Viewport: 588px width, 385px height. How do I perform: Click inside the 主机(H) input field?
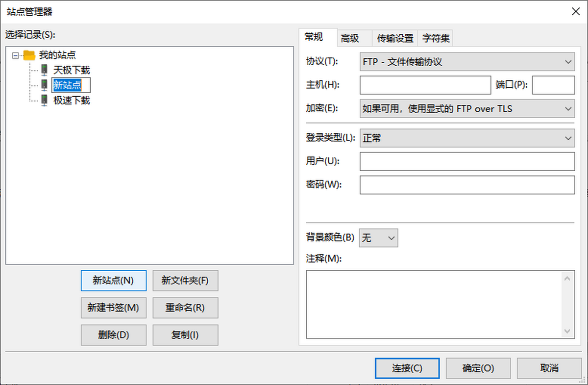tap(425, 85)
